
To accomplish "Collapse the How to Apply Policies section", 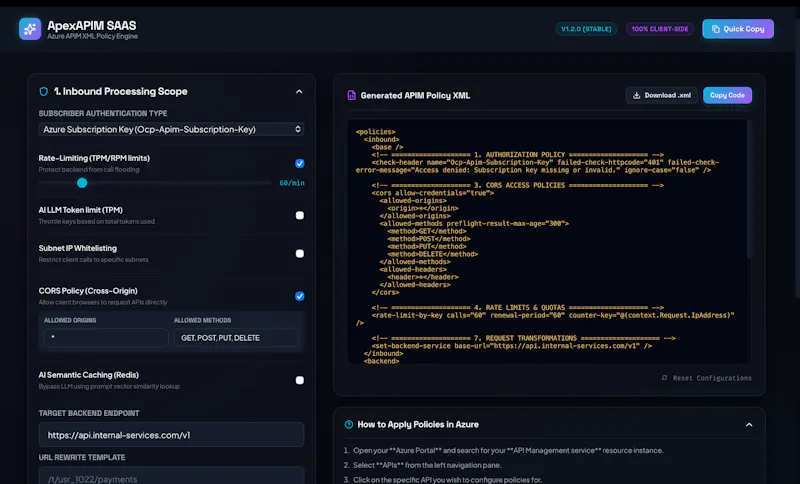I will (748, 425).
